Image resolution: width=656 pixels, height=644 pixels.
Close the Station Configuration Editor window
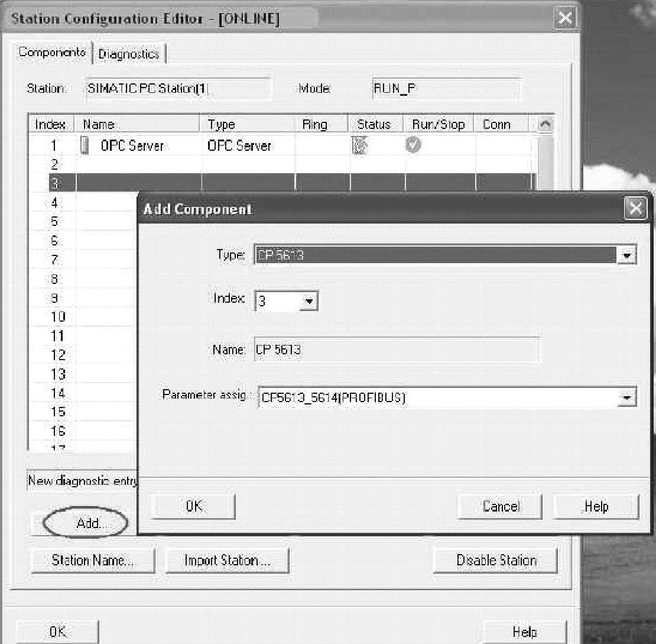[565, 18]
